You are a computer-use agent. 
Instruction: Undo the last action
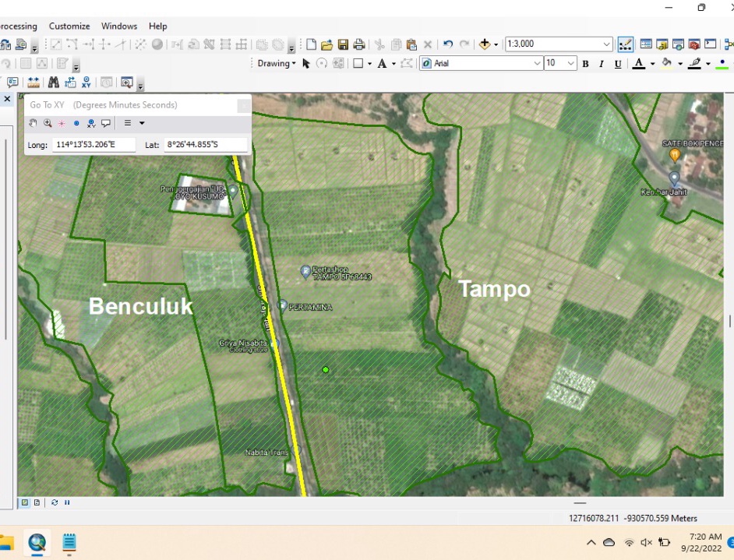448,44
